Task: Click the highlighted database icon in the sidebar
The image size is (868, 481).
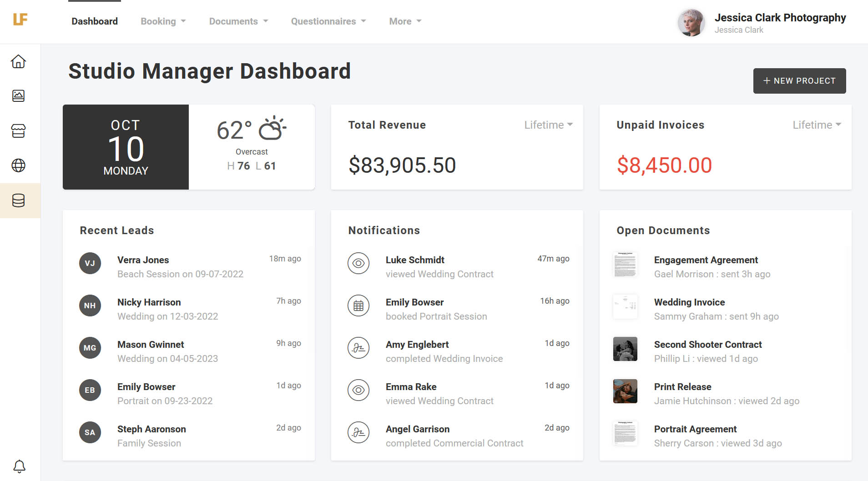Action: (19, 200)
